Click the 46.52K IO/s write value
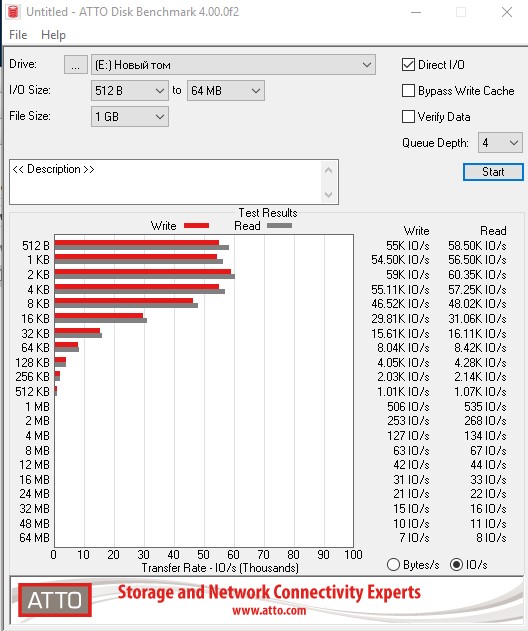This screenshot has height=631, width=528. tap(400, 304)
